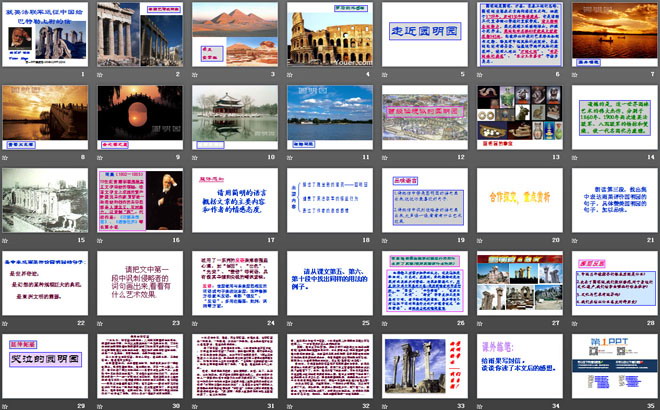Image resolution: width=660 pixels, height=410 pixels.
Task: Select slide 12 aerial garden painting
Action: pyautogui.click(x=425, y=117)
